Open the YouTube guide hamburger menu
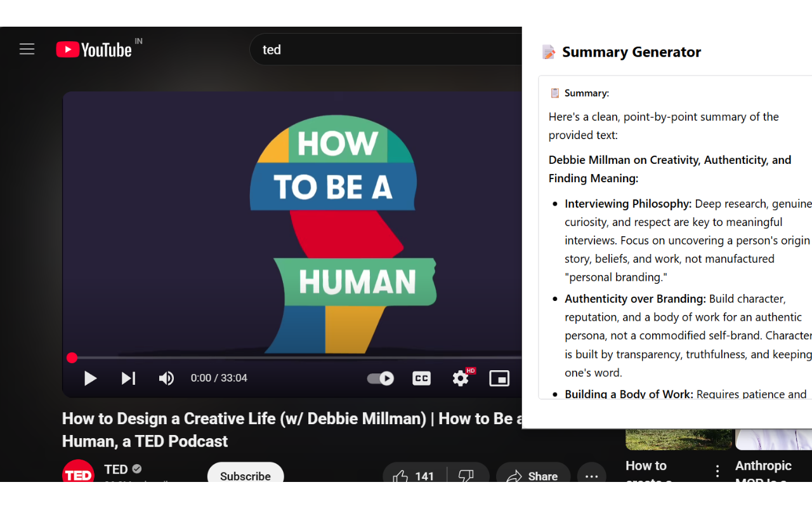 (27, 50)
